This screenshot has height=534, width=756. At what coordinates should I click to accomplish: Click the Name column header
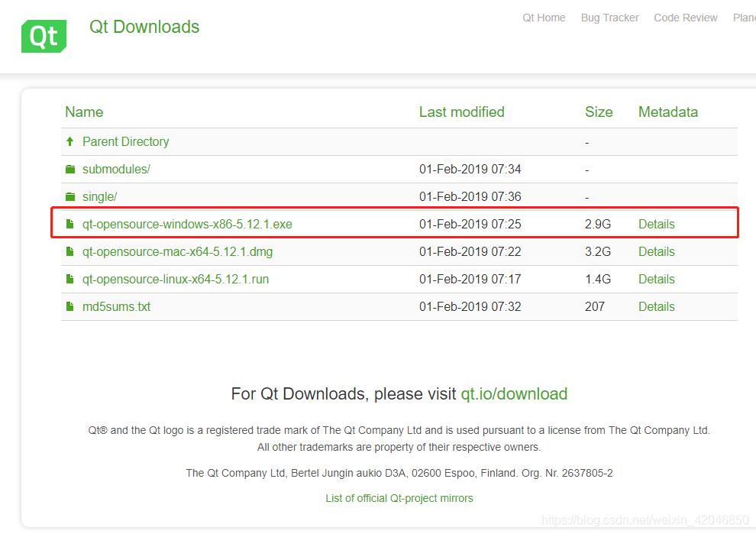click(x=84, y=112)
